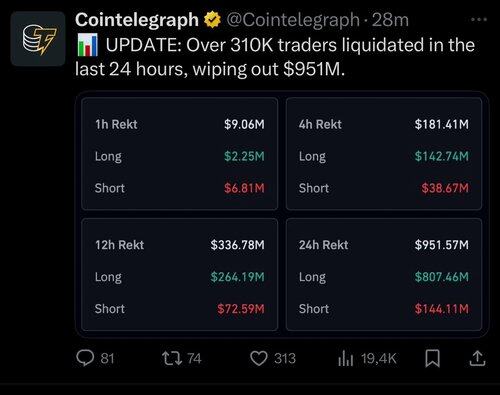Click the 313 likes count
The image size is (500, 395).
(x=285, y=359)
